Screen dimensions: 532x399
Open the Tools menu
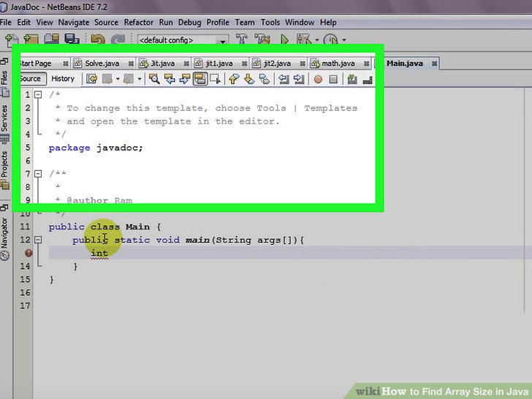270,23
